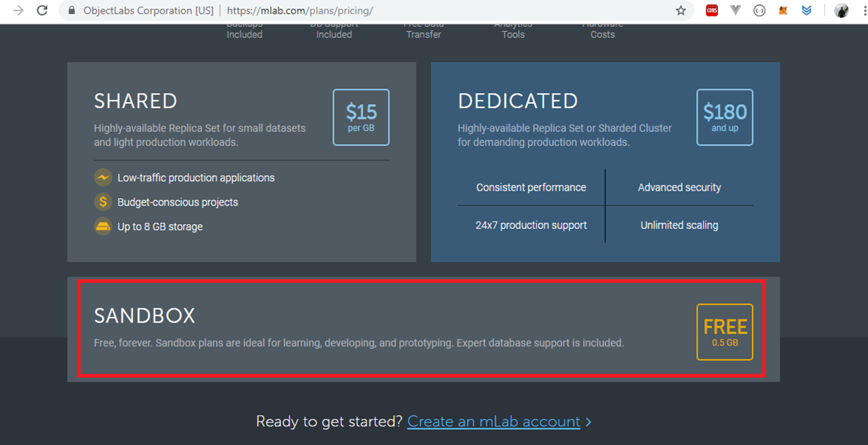Follow the Create an mLab account link
Viewport: 868px width, 445px height.
[493, 421]
